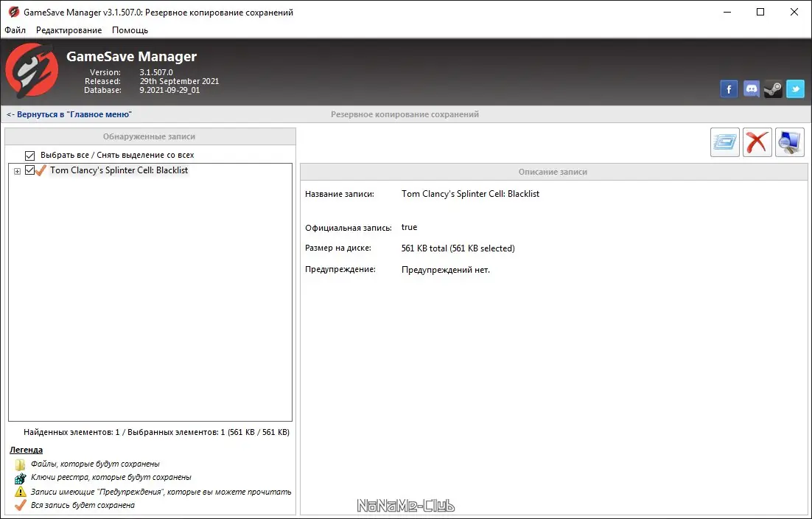812x519 pixels.
Task: Click the blue archive backup toolbar icon
Action: point(725,142)
